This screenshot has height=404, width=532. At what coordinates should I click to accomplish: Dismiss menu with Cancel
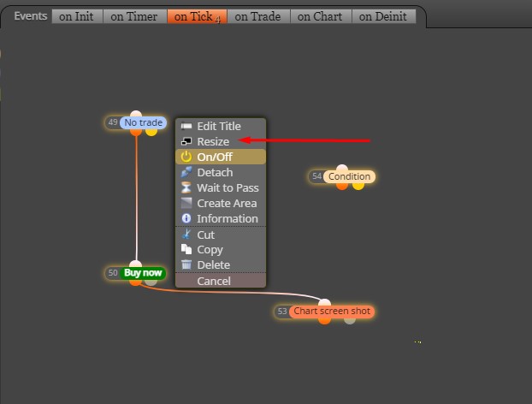[x=221, y=281]
